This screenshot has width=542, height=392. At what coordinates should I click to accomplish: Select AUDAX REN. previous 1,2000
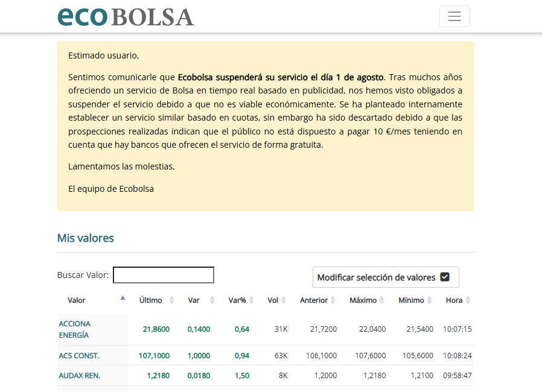pos(325,376)
